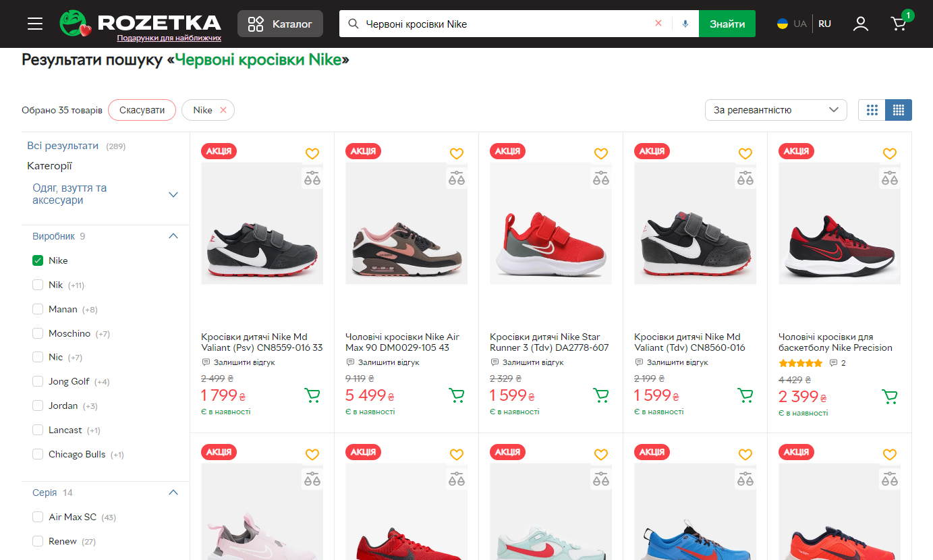
Task: Add Nike Star Runner 3 to cart
Action: (x=601, y=395)
